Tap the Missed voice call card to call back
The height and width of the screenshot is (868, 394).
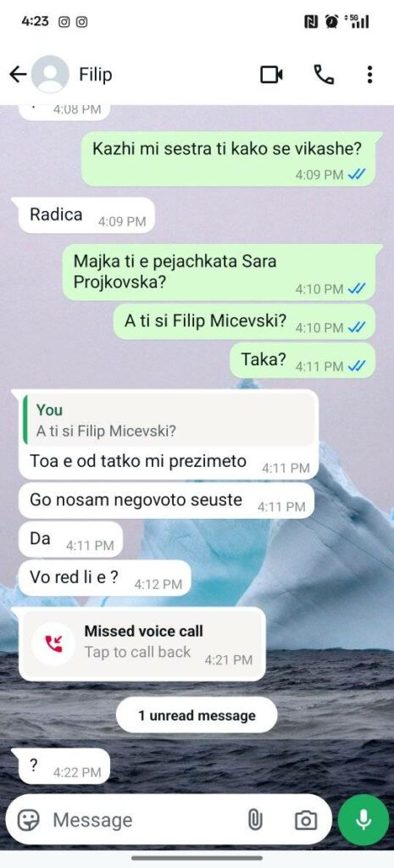click(142, 644)
